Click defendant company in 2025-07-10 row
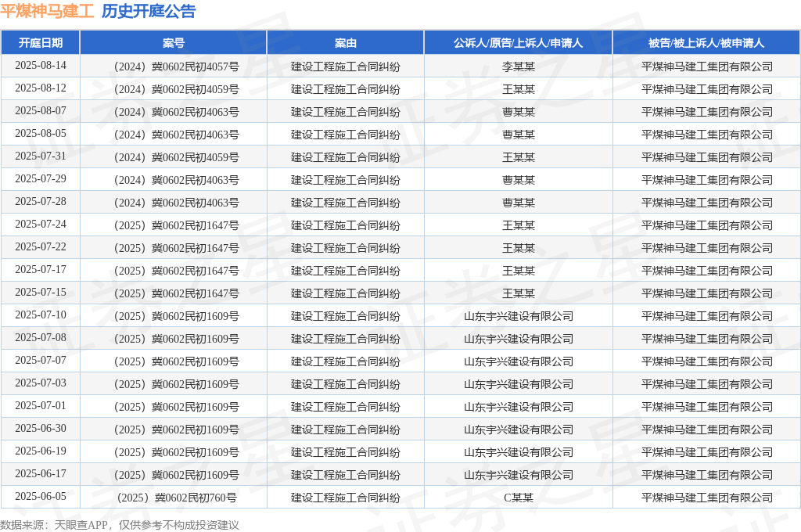The image size is (801, 532). 706,316
